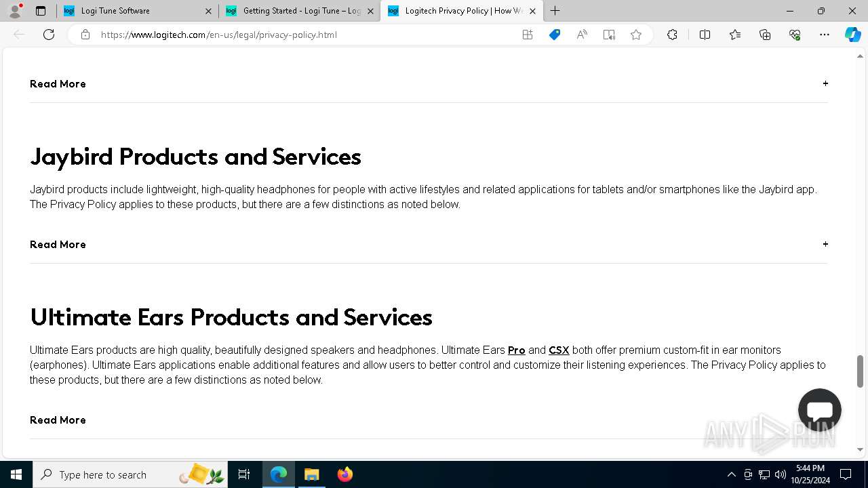
Task: Refresh the current page
Action: tap(49, 35)
